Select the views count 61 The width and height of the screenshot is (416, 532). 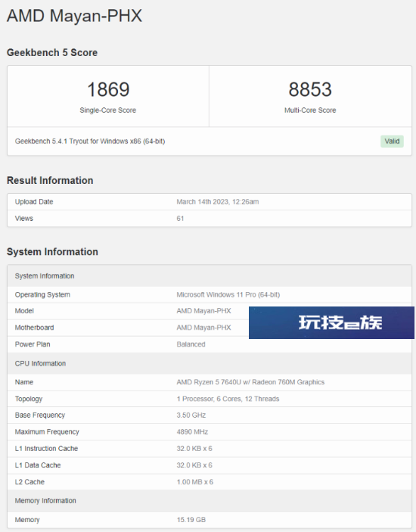pyautogui.click(x=180, y=219)
